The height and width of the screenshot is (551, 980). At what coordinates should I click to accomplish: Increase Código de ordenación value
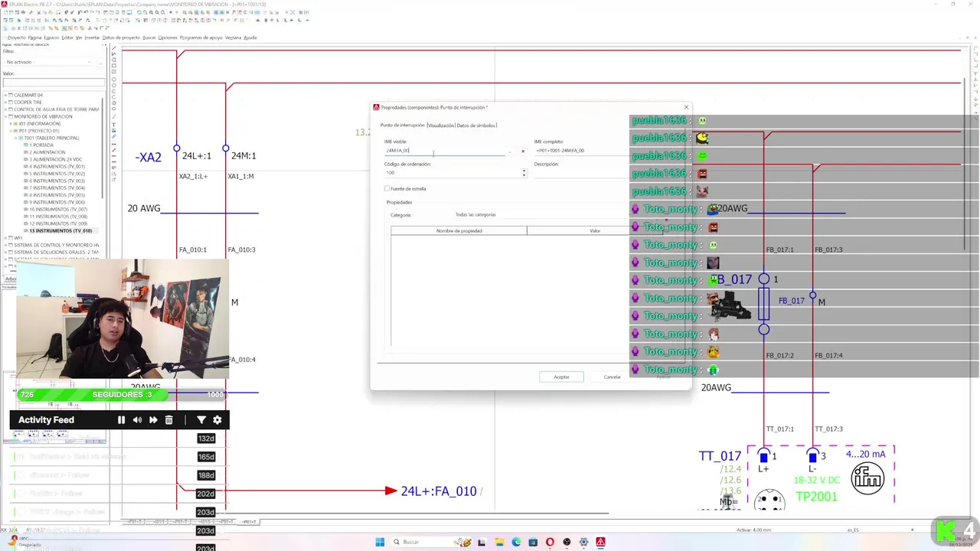pos(524,171)
